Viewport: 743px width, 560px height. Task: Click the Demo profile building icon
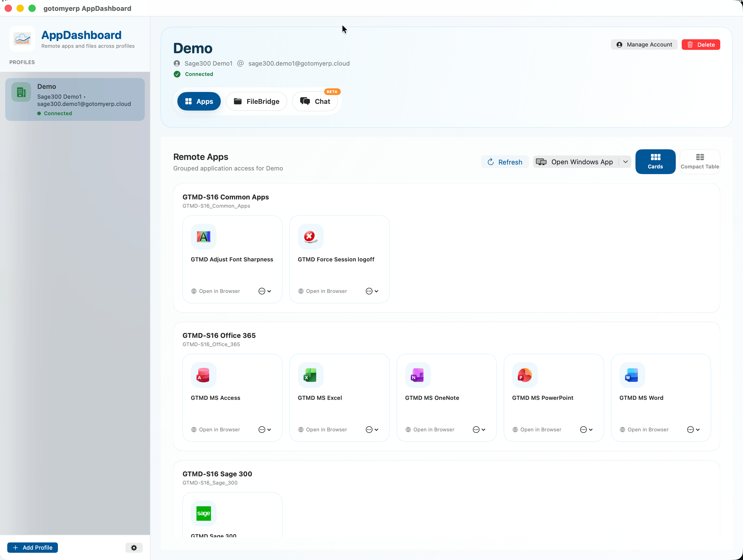point(21,92)
